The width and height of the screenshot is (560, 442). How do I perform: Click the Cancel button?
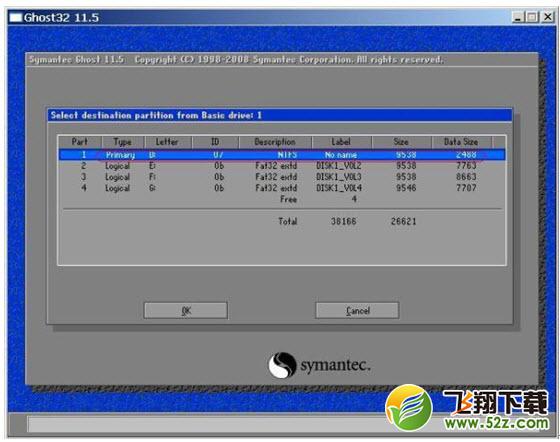(357, 310)
